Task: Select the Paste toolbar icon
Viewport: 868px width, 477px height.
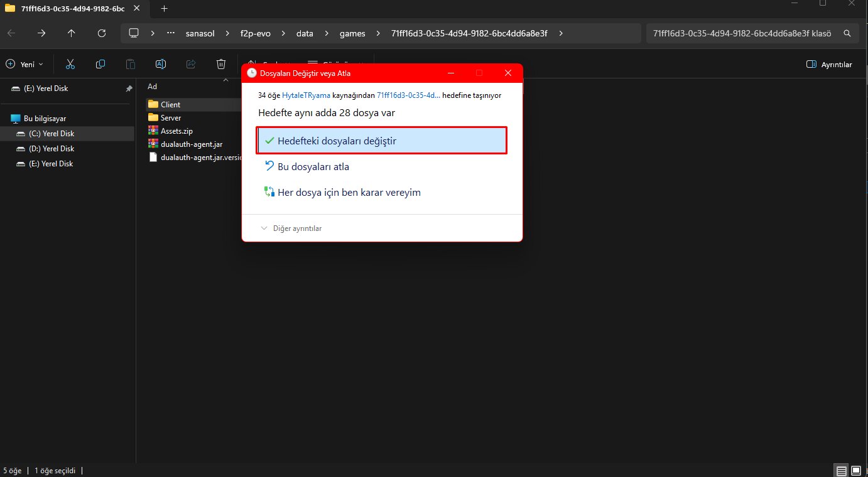Action: coord(130,63)
